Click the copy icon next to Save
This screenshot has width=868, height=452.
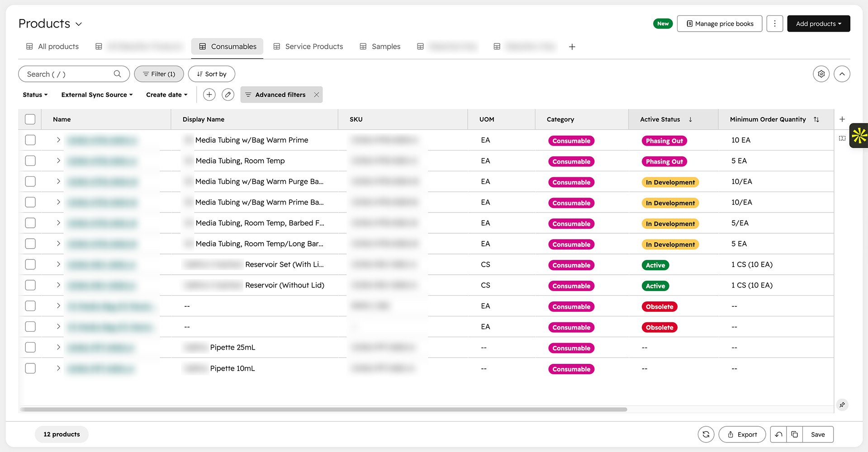795,434
